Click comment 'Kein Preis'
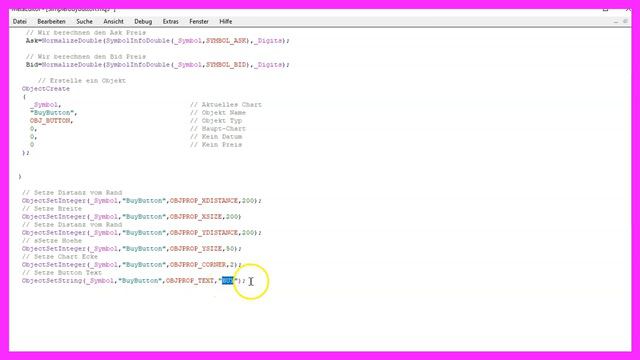The image size is (640, 360). (216, 144)
